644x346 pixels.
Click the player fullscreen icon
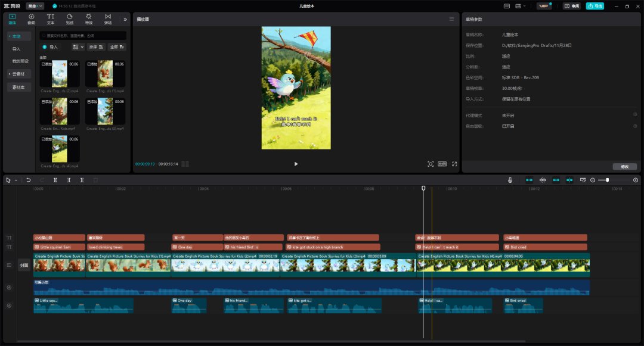coord(454,164)
